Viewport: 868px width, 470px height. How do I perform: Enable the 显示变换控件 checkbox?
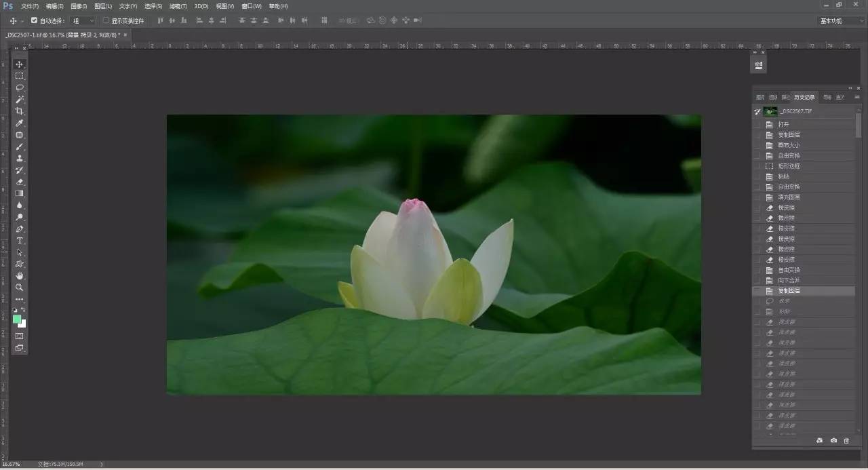(x=106, y=20)
